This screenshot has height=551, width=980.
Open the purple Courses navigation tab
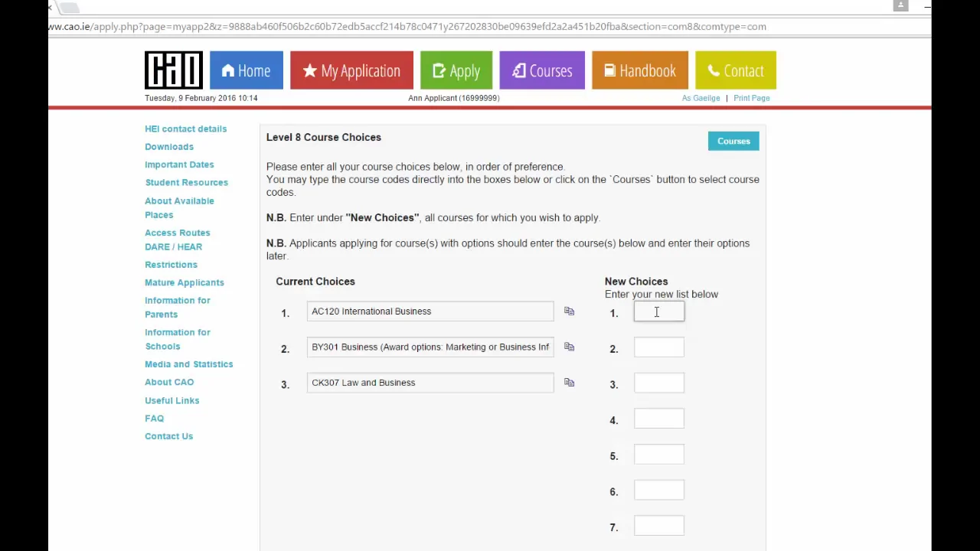(x=542, y=70)
